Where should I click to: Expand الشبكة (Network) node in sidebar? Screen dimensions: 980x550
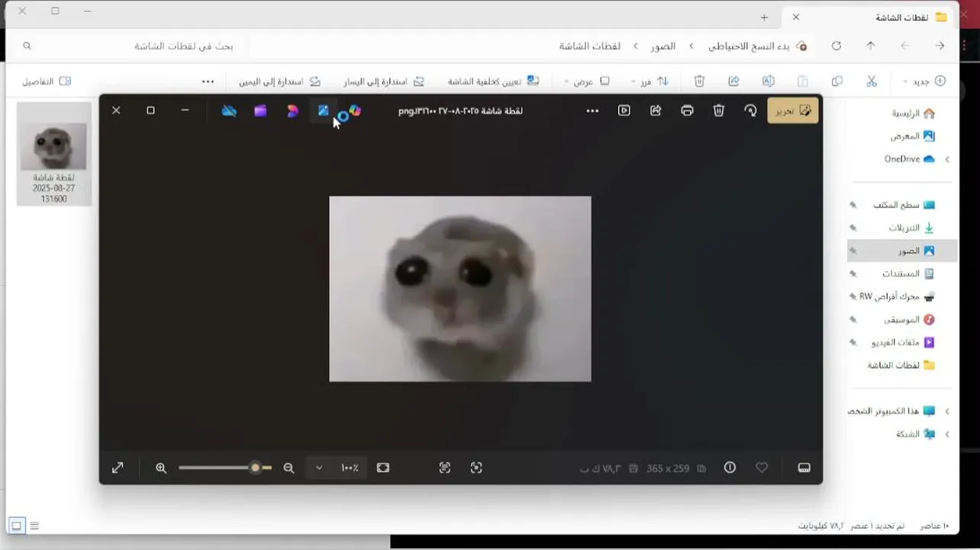947,434
